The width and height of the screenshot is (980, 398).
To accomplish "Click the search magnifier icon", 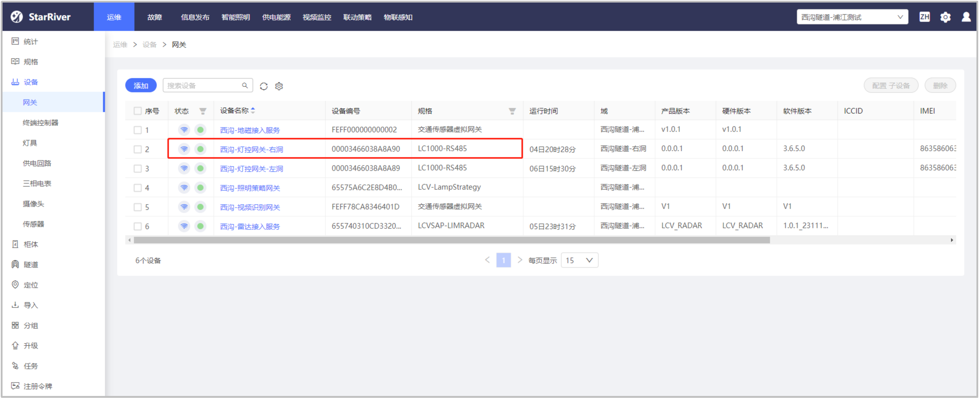I will (x=245, y=85).
